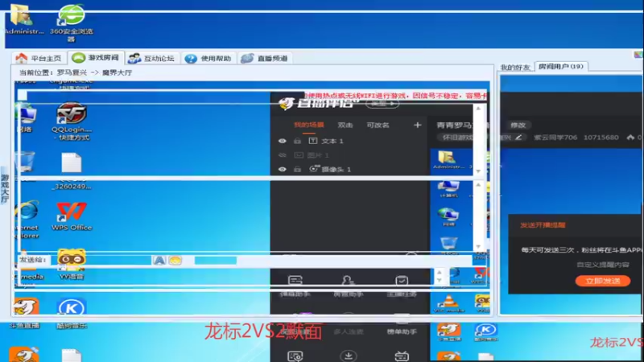The width and height of the screenshot is (644, 362).
Task: Open Internet Explorer icon in preview
Action: (x=28, y=220)
